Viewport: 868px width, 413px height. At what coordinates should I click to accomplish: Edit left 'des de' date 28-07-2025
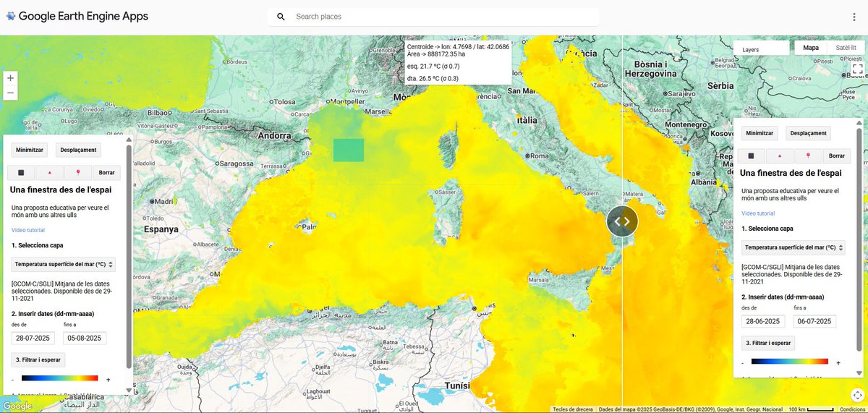pos(33,338)
